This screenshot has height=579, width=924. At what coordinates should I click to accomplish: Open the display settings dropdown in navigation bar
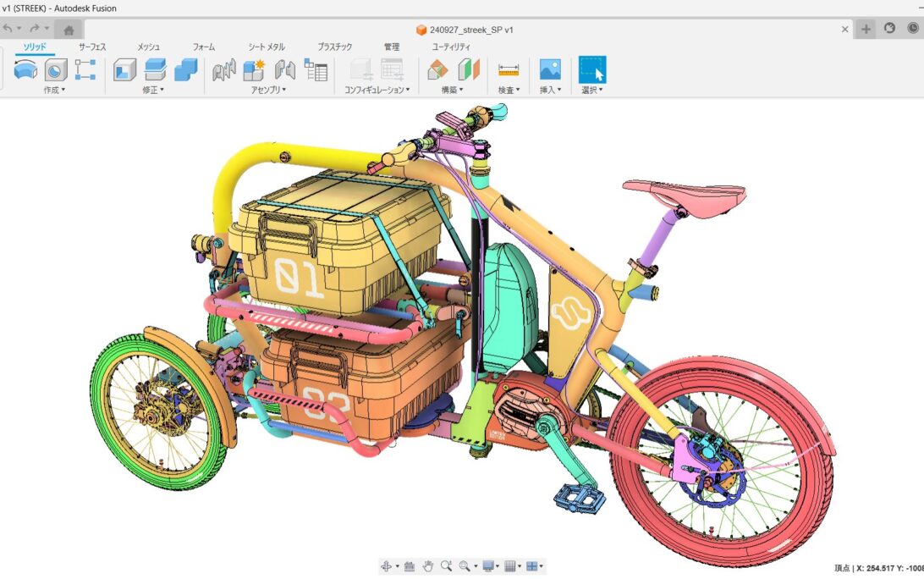489,566
